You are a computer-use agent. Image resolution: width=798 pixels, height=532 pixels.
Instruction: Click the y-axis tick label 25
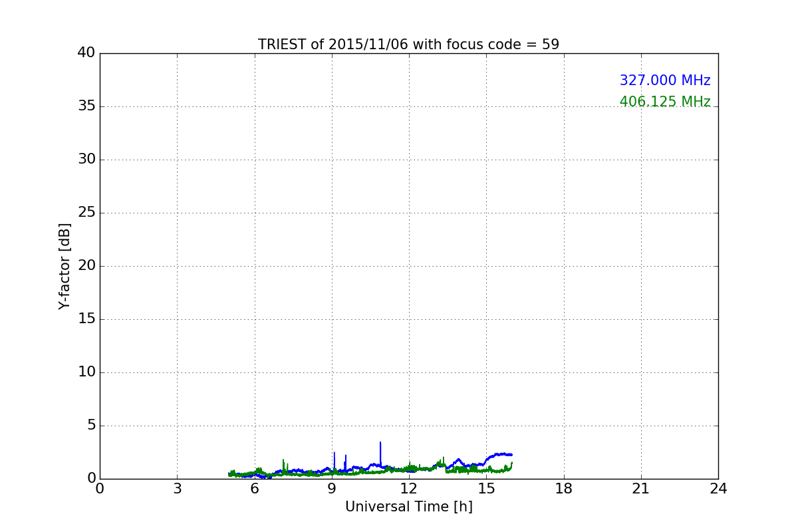86,213
